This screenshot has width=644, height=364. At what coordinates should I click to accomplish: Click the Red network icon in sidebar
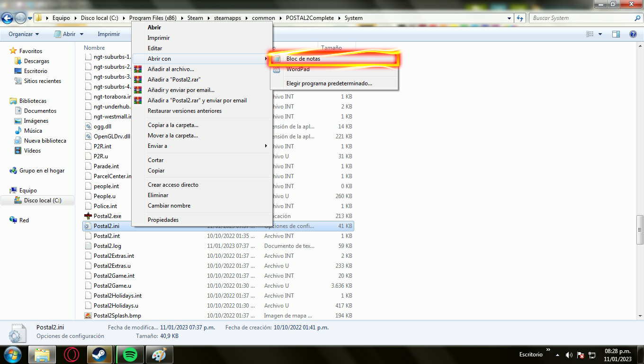(x=13, y=220)
